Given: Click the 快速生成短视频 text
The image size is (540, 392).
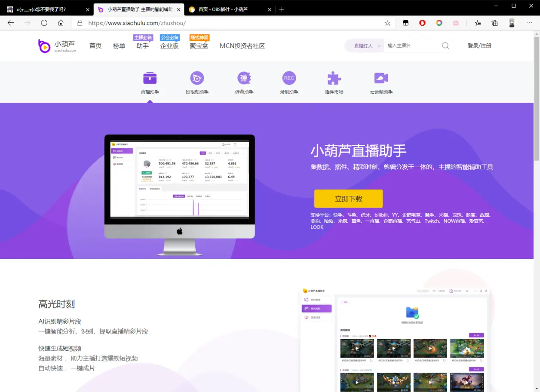Looking at the screenshot, I should (x=60, y=348).
